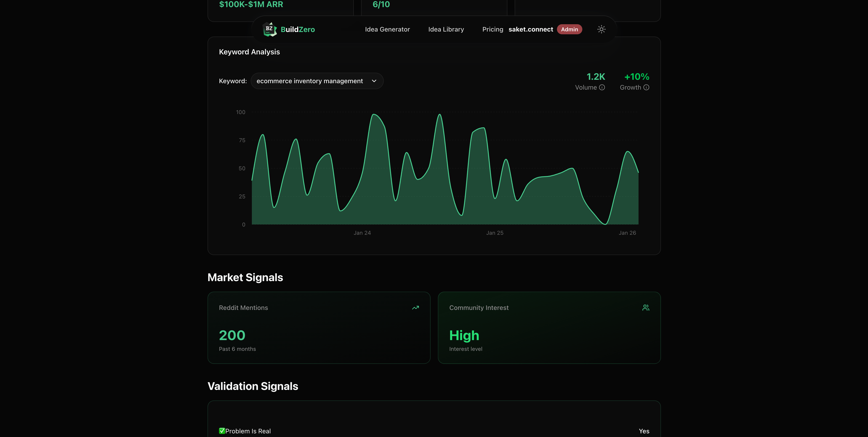Click the green checkmark beside Problem Is Real

click(222, 431)
